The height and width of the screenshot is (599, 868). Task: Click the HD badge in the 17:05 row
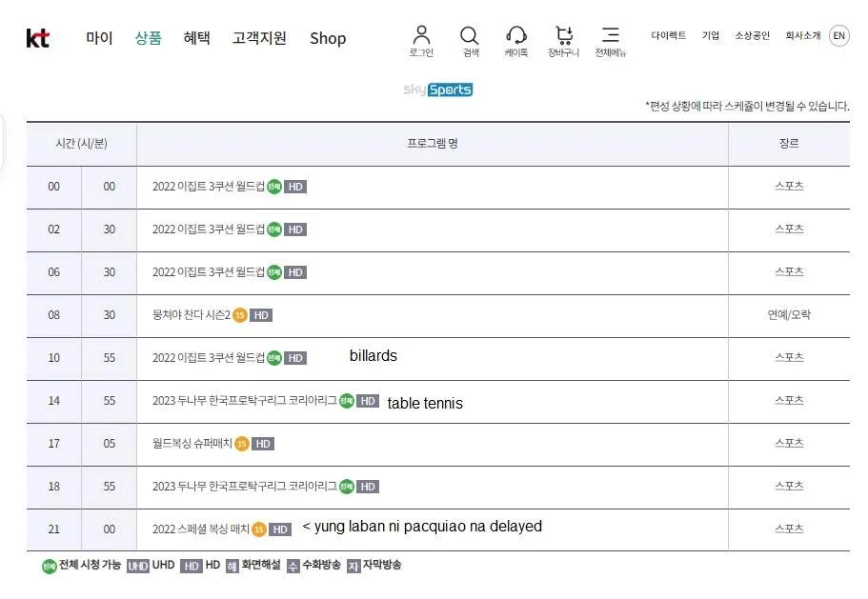pos(263,444)
